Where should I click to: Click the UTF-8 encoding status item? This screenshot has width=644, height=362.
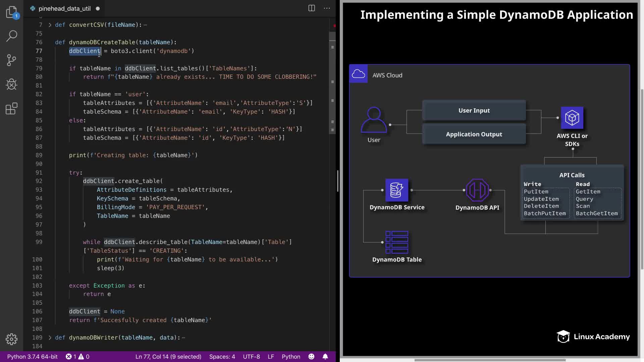[251, 356]
